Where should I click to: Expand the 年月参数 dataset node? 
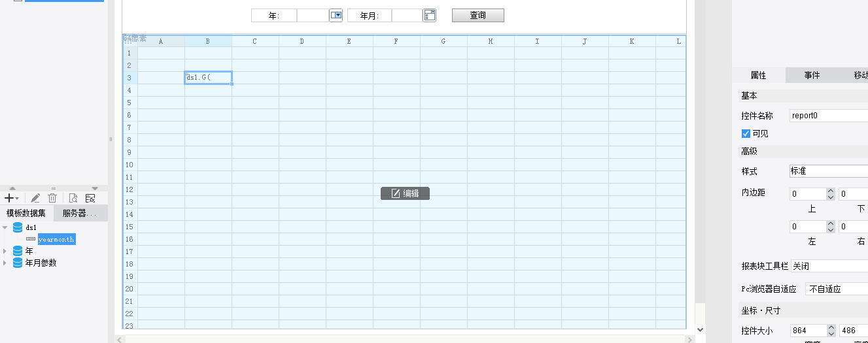click(5, 263)
